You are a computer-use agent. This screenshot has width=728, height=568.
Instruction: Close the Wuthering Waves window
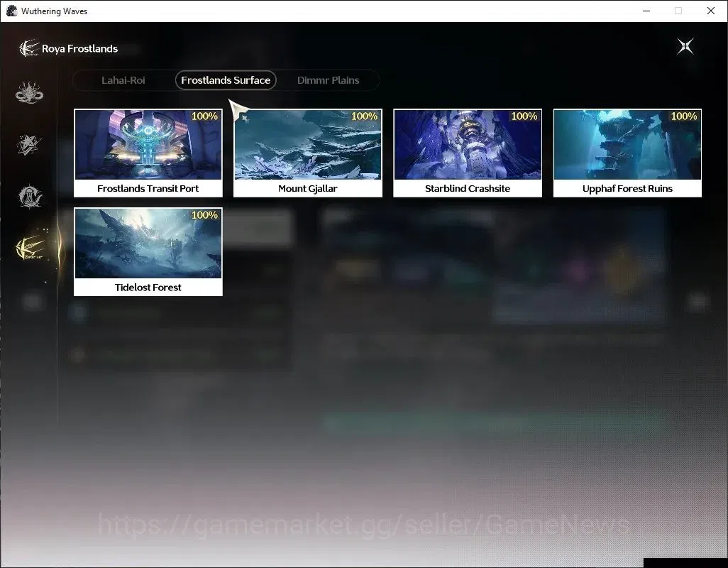(711, 11)
